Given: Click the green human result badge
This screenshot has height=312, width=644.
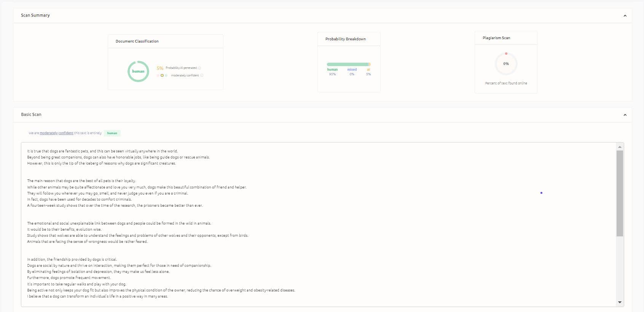Looking at the screenshot, I should click(x=112, y=133).
